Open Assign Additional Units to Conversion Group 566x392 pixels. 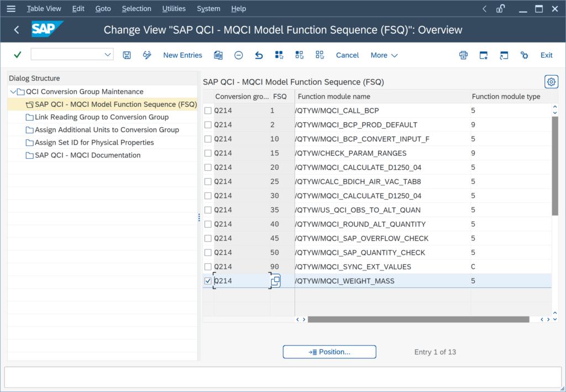coord(107,129)
